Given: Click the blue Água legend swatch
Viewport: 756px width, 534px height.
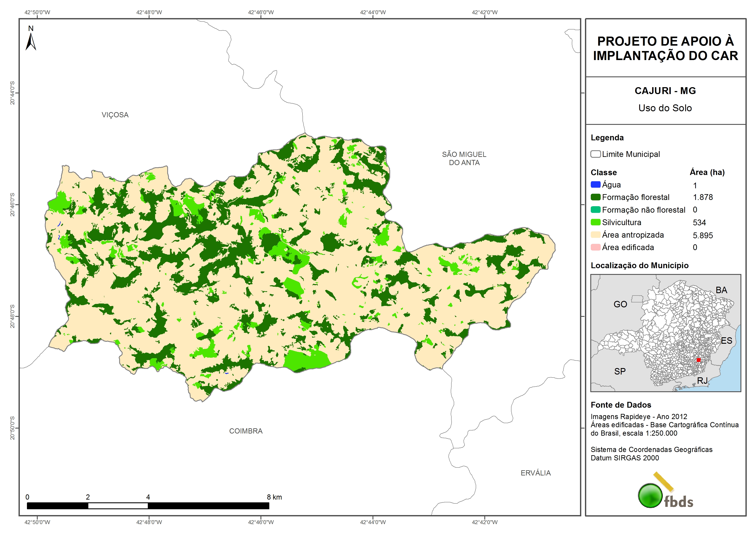Looking at the screenshot, I should point(595,185).
